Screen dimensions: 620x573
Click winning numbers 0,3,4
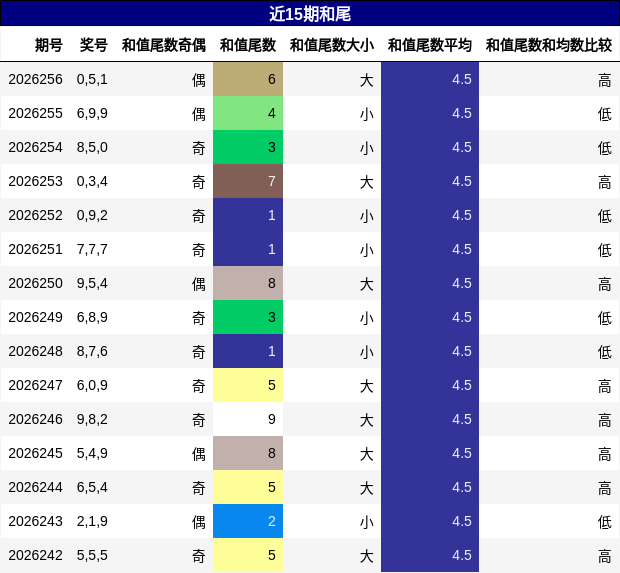pyautogui.click(x=92, y=181)
